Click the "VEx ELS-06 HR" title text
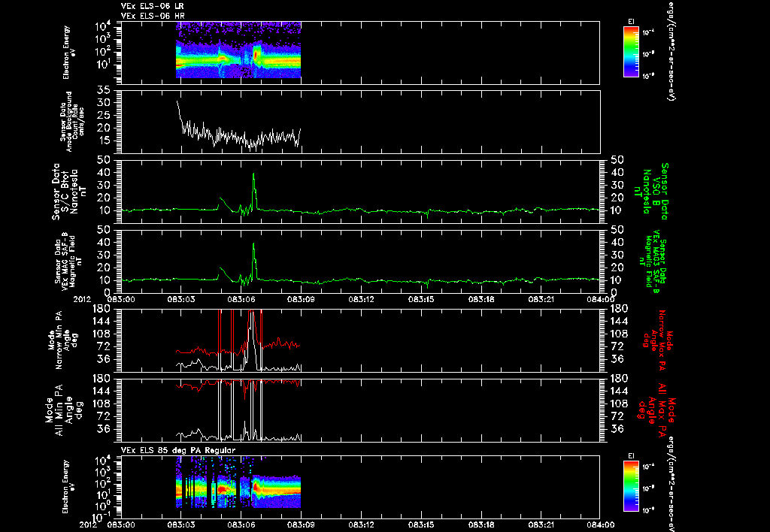Image resolution: width=770 pixels, height=532 pixels. pyautogui.click(x=153, y=17)
